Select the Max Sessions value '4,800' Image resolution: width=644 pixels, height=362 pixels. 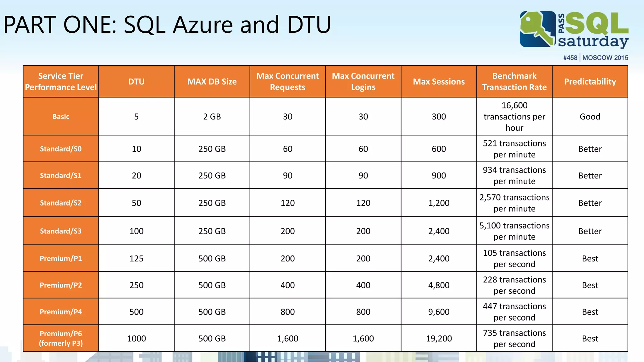pyautogui.click(x=439, y=285)
